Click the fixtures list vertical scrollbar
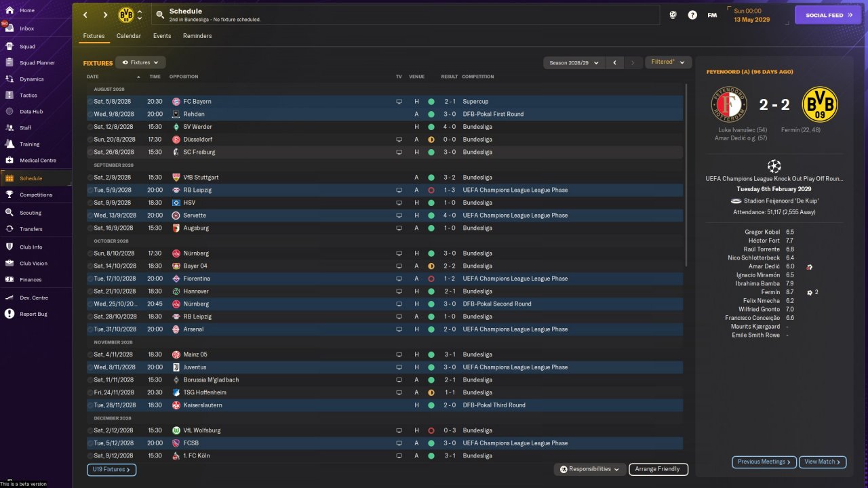868x488 pixels. pos(686,175)
